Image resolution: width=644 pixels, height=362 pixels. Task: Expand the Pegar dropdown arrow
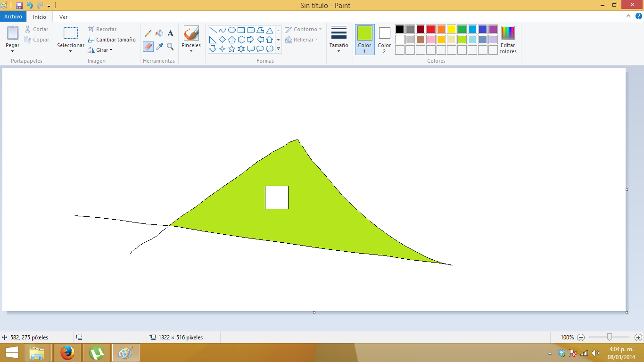coord(13,51)
